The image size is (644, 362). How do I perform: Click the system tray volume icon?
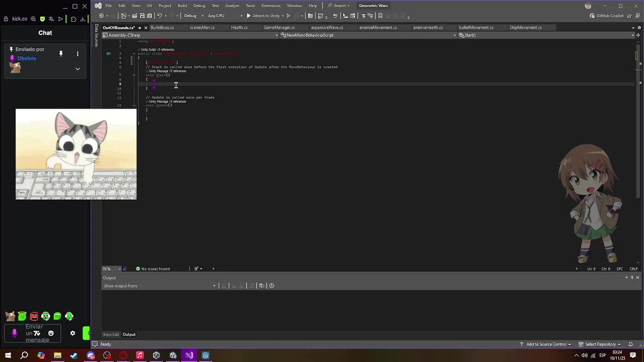point(584,355)
